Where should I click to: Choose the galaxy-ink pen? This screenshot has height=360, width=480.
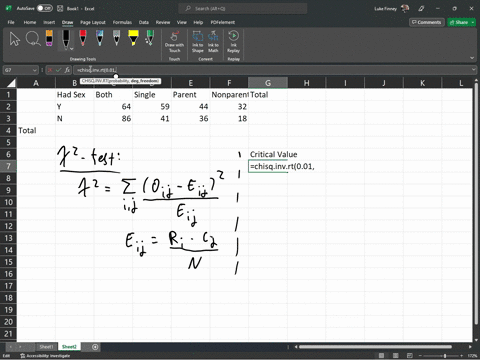coord(99,38)
